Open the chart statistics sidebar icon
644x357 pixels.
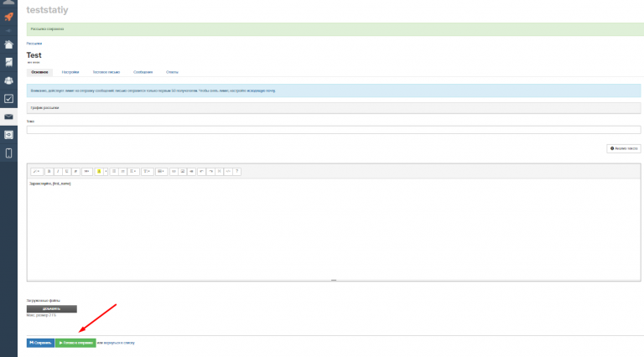[8, 62]
